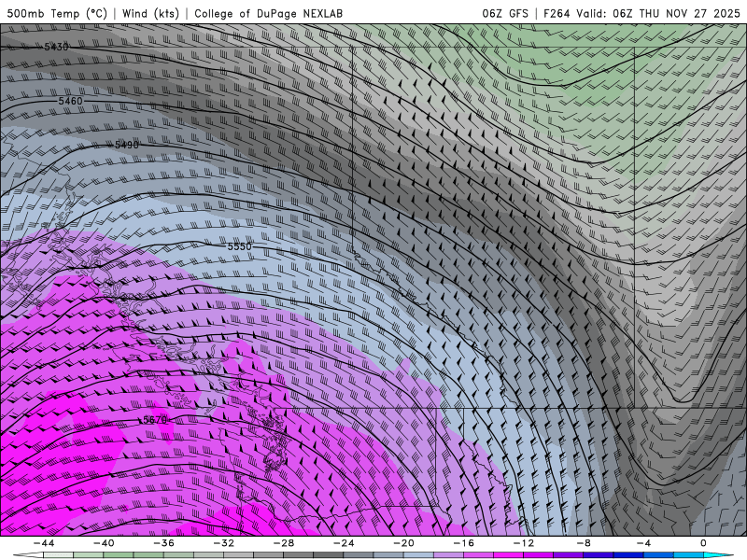Click the -4 colorbar tick label
Screen dimensions: 747x560
point(643,543)
